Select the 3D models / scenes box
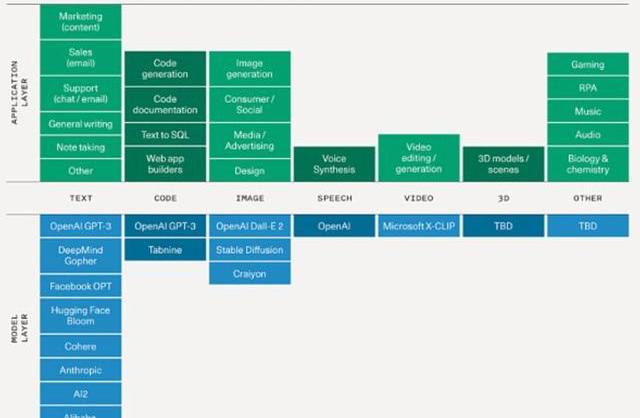This screenshot has height=418, width=640. [x=503, y=164]
